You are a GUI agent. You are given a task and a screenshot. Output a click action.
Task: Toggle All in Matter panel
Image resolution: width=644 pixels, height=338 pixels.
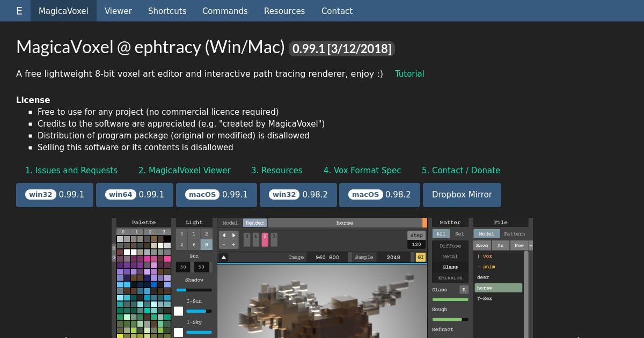(x=441, y=234)
